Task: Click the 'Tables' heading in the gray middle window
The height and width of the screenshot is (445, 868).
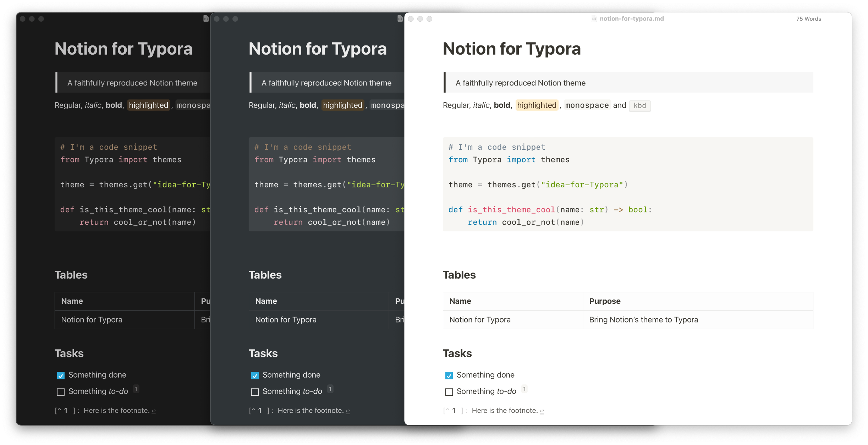Action: (x=265, y=275)
